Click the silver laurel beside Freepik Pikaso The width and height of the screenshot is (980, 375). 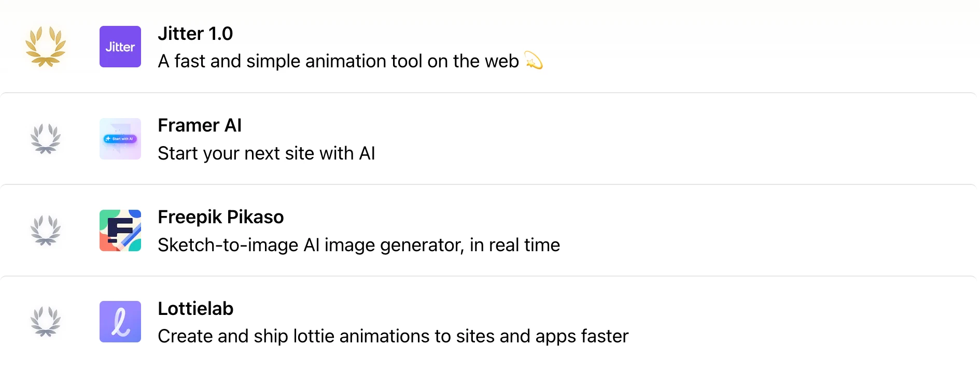46,230
